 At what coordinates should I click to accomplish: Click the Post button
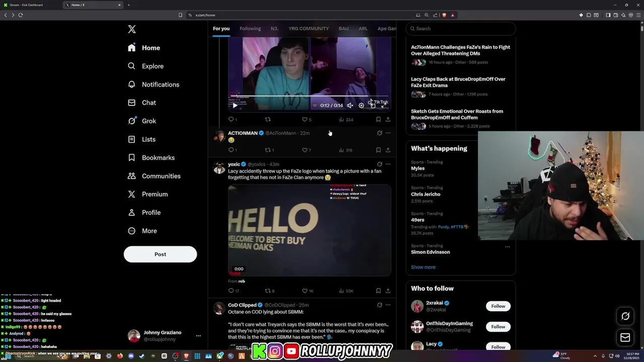pos(160,254)
